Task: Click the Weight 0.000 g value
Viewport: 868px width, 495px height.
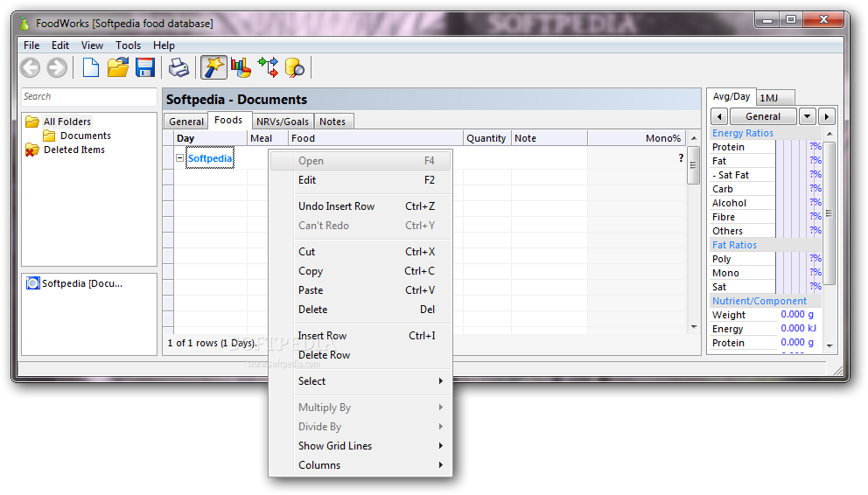Action: coord(797,314)
